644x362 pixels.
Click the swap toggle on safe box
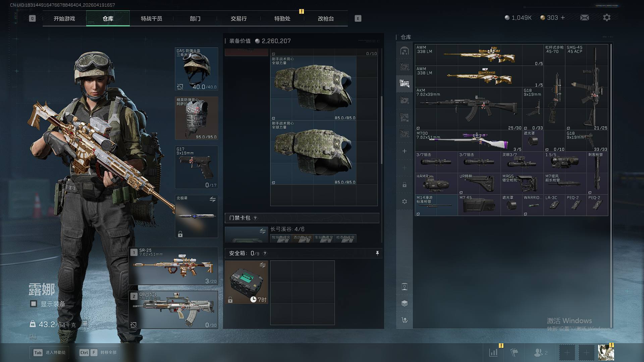click(263, 265)
